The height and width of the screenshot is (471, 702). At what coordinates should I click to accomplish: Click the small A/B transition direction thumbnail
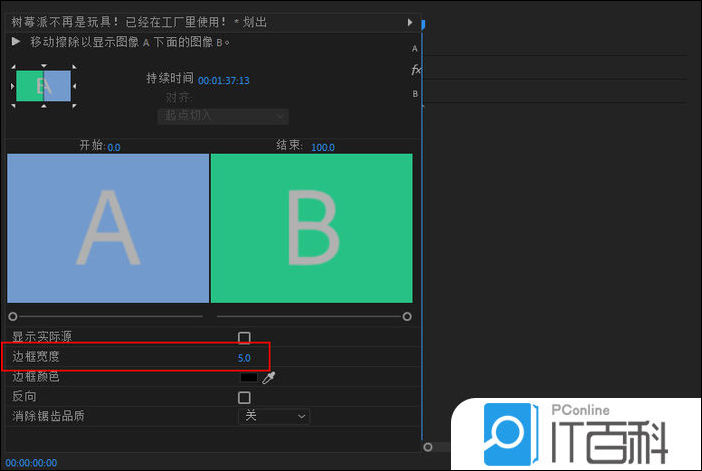point(43,86)
